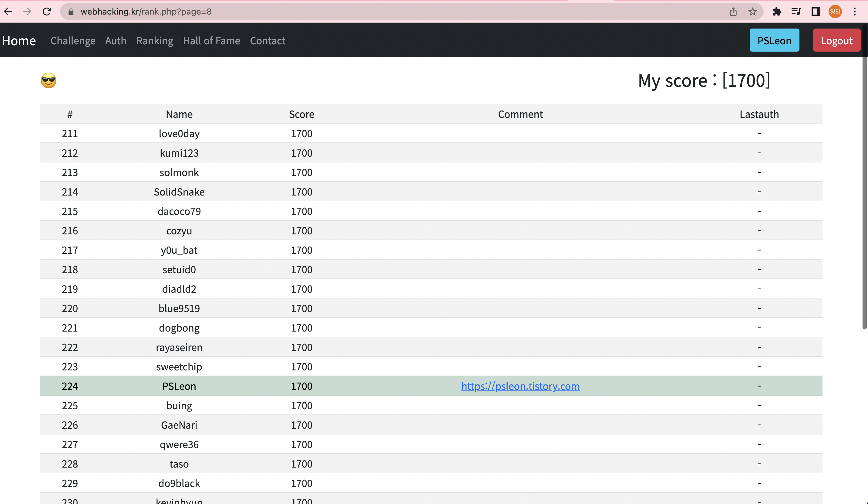The width and height of the screenshot is (868, 504).
Task: Click the share page icon
Action: 733,12
